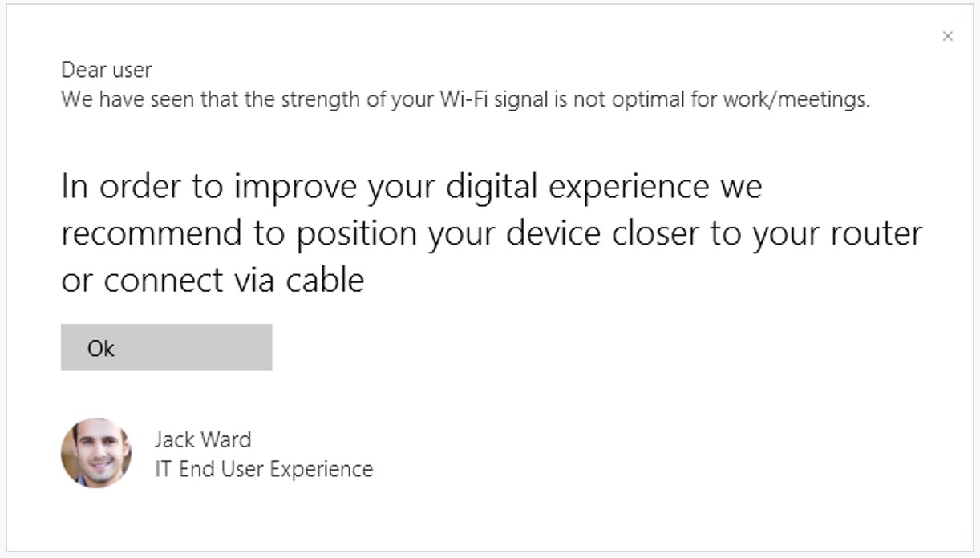Click the line or connect via cable
Screen dimensions: 980x558
click(x=213, y=280)
